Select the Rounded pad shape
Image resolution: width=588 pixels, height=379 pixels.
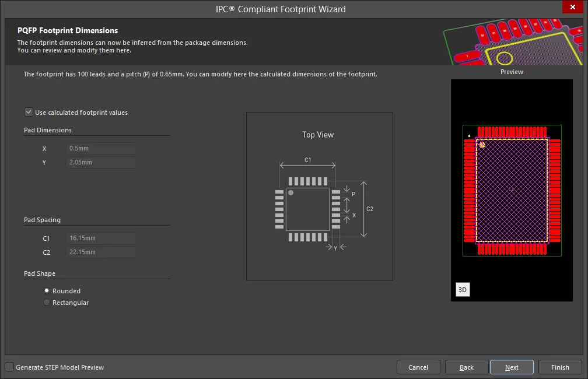click(x=47, y=290)
